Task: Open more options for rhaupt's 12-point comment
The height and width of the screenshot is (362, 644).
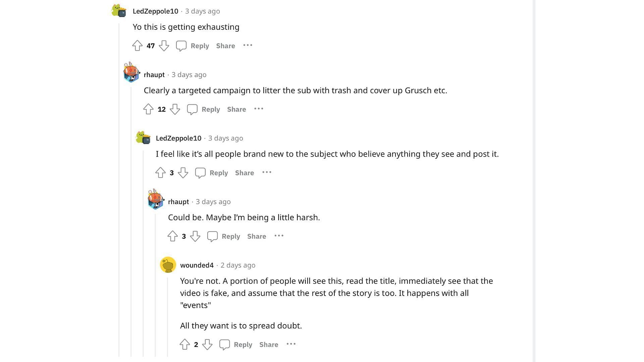Action: pyautogui.click(x=259, y=109)
